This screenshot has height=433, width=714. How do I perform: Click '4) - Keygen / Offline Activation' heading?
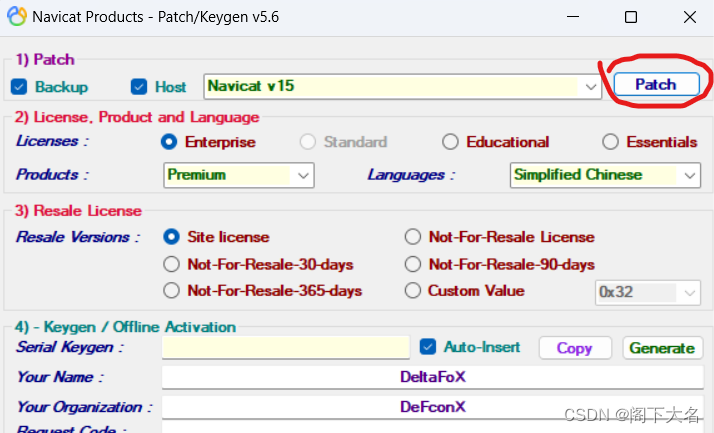coord(125,327)
